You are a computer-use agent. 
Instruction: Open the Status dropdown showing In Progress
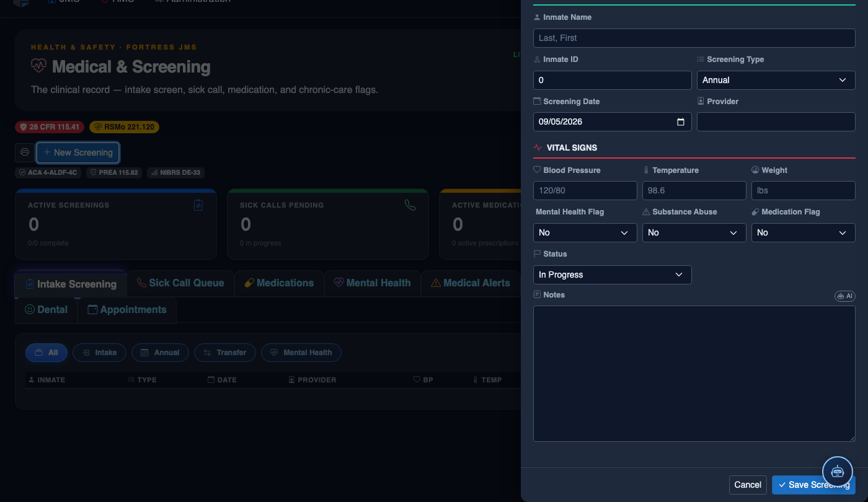(612, 275)
